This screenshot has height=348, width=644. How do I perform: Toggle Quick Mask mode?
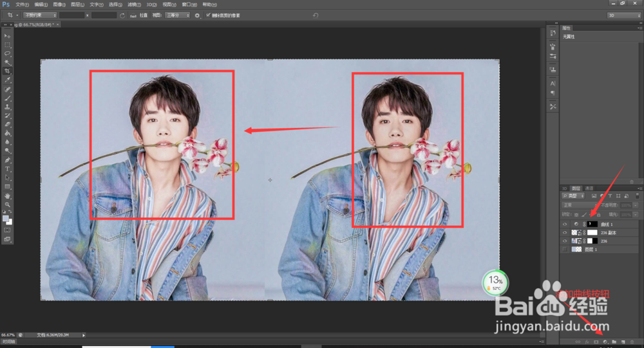pos(7,230)
